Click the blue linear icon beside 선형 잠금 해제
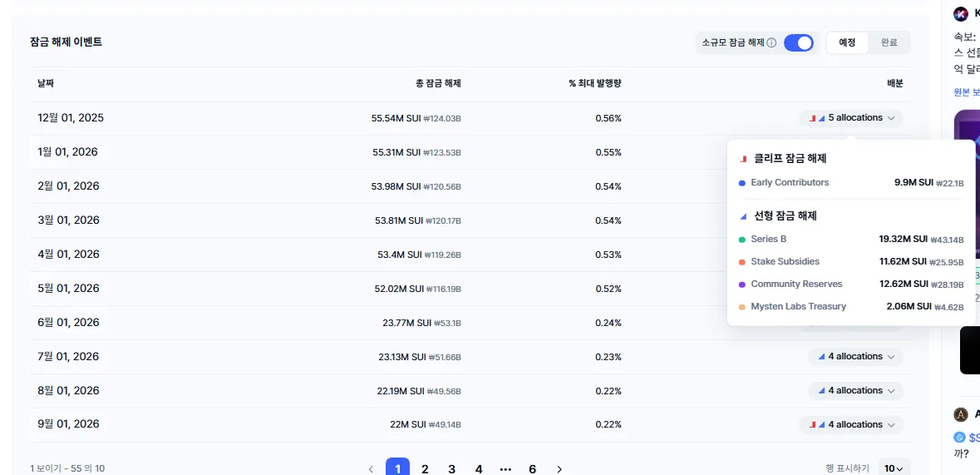 [x=744, y=216]
